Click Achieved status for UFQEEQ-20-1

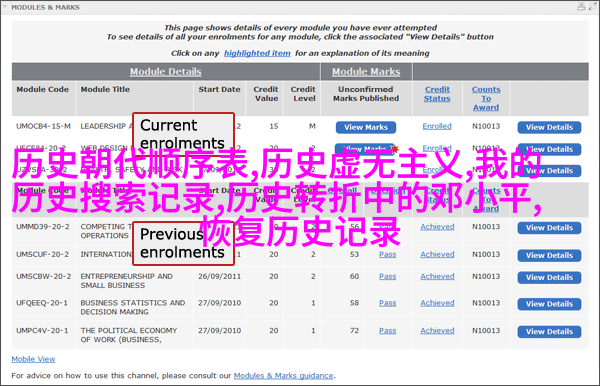click(437, 303)
